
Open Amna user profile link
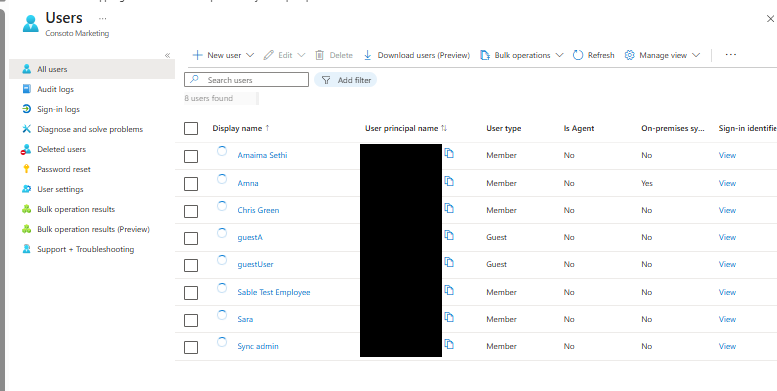click(248, 183)
